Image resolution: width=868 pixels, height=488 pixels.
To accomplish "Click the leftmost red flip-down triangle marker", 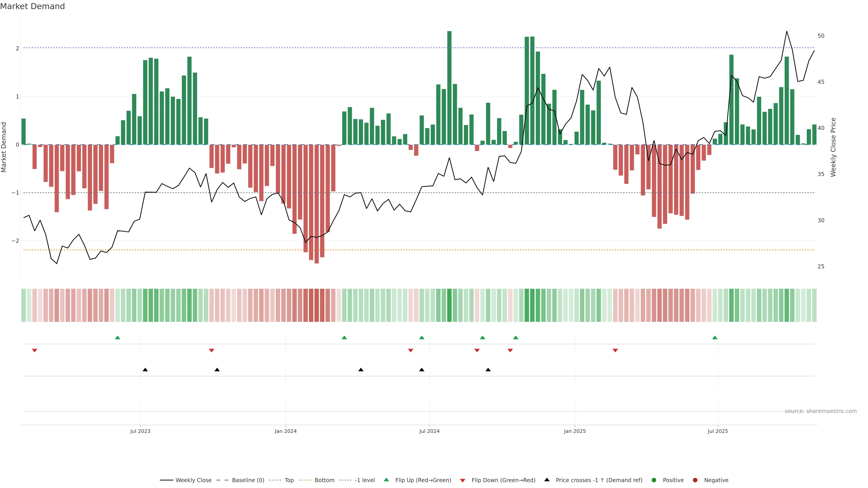I will (x=34, y=351).
